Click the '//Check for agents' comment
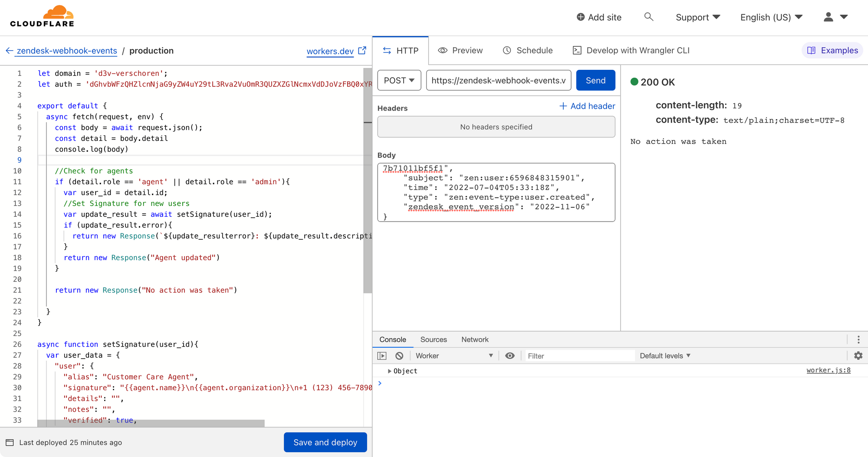This screenshot has width=868, height=457. tap(94, 171)
